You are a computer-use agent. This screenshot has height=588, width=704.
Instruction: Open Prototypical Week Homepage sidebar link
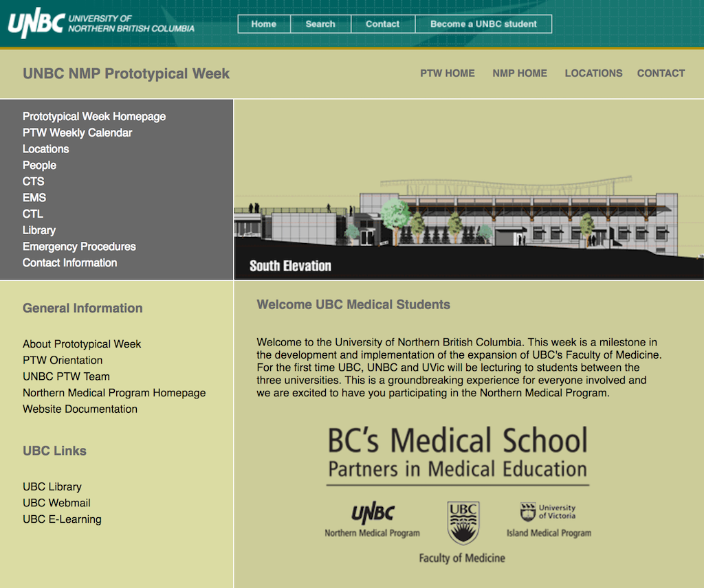point(94,117)
